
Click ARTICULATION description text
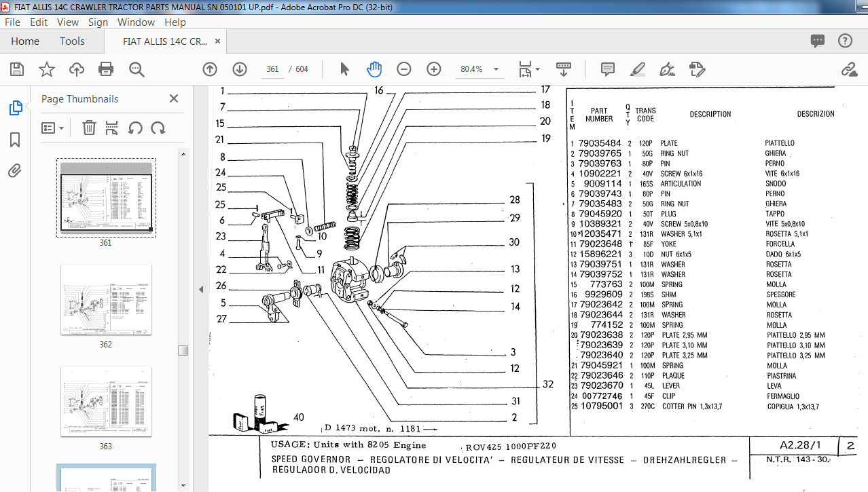point(681,183)
